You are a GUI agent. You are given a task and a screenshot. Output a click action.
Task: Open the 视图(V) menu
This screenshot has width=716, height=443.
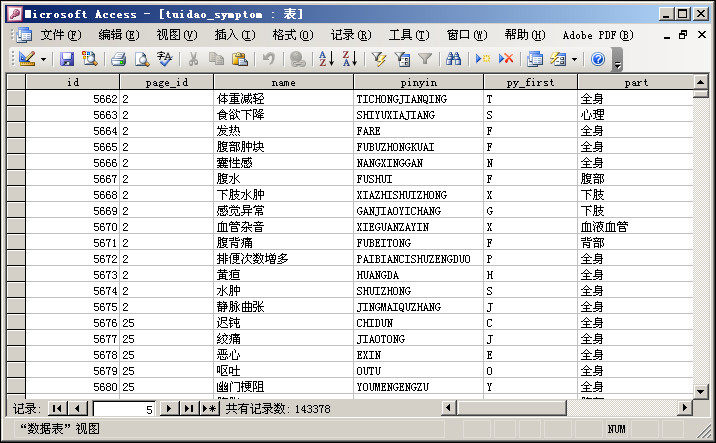pos(177,35)
